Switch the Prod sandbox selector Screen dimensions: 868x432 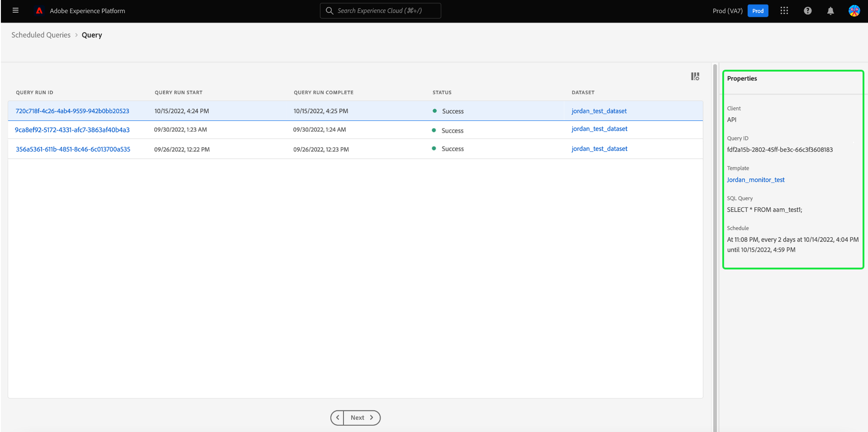758,11
